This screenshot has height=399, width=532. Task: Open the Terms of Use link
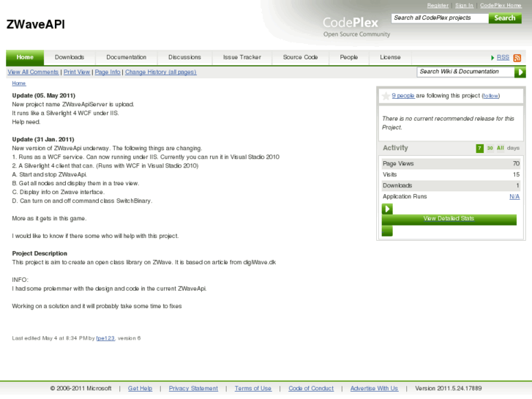point(252,389)
